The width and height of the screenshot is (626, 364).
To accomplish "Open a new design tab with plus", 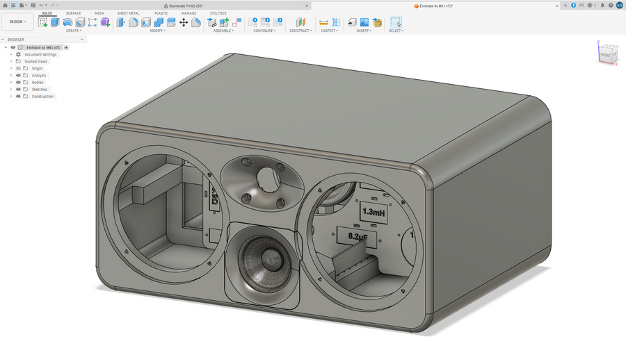I will coord(565,6).
